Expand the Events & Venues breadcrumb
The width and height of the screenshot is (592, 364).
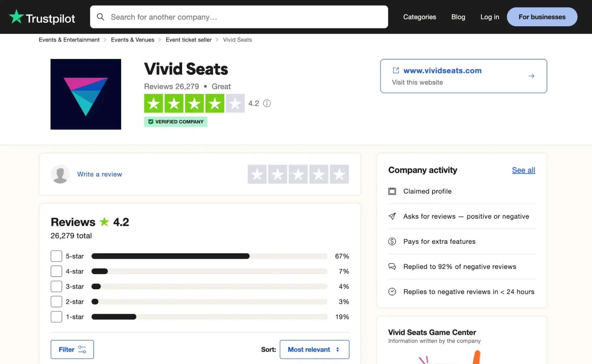pyautogui.click(x=133, y=40)
